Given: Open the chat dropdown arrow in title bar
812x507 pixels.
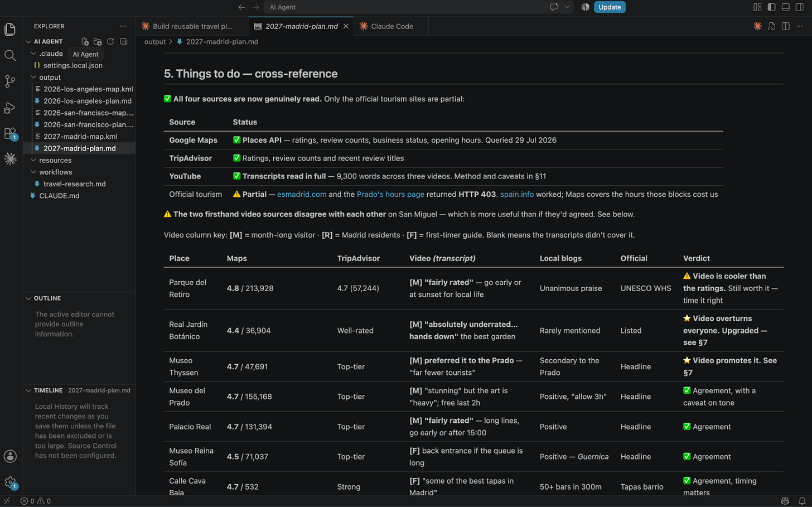Looking at the screenshot, I should 567,7.
